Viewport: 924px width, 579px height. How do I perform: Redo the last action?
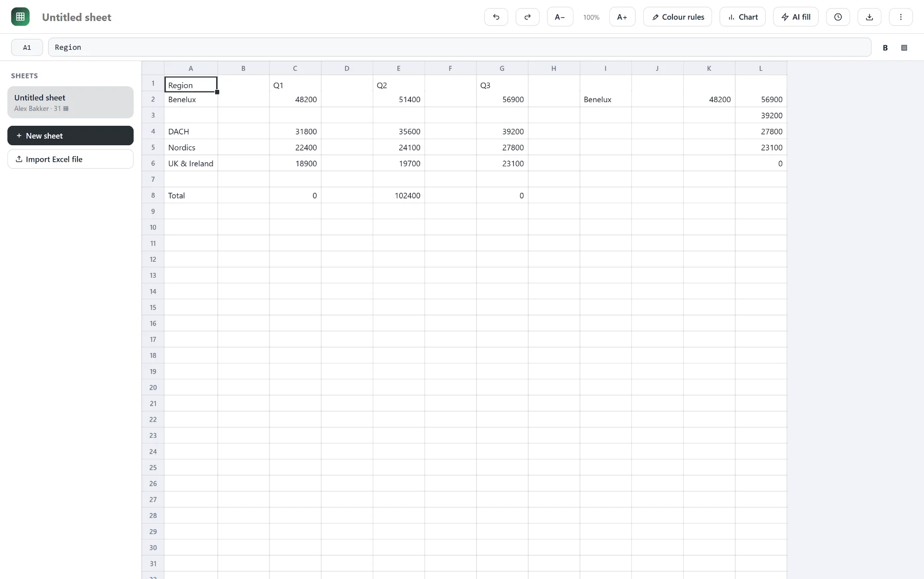527,17
